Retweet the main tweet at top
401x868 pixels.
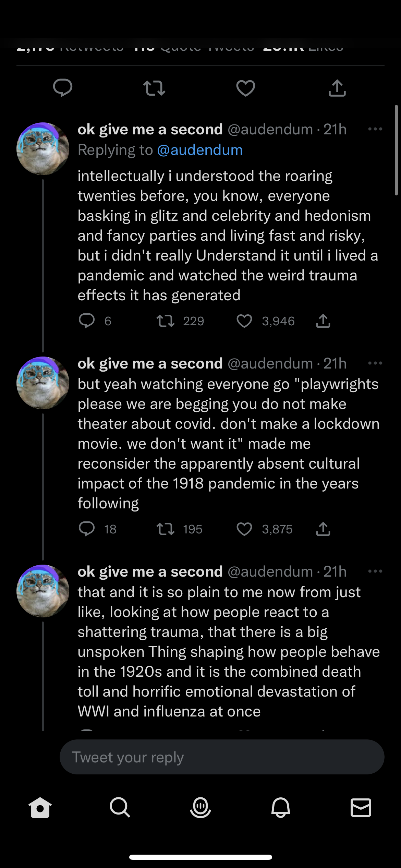click(154, 88)
